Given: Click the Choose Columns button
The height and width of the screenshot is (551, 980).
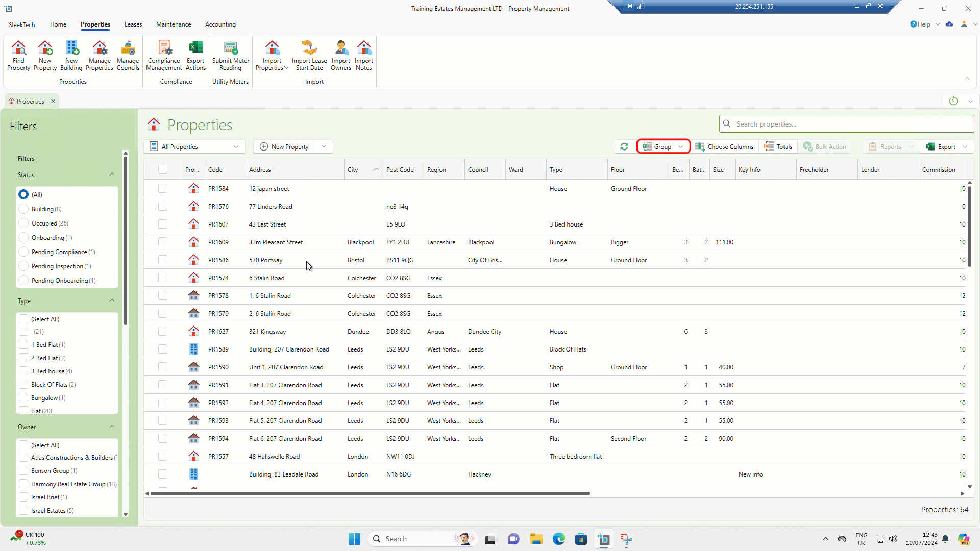Looking at the screenshot, I should (724, 147).
